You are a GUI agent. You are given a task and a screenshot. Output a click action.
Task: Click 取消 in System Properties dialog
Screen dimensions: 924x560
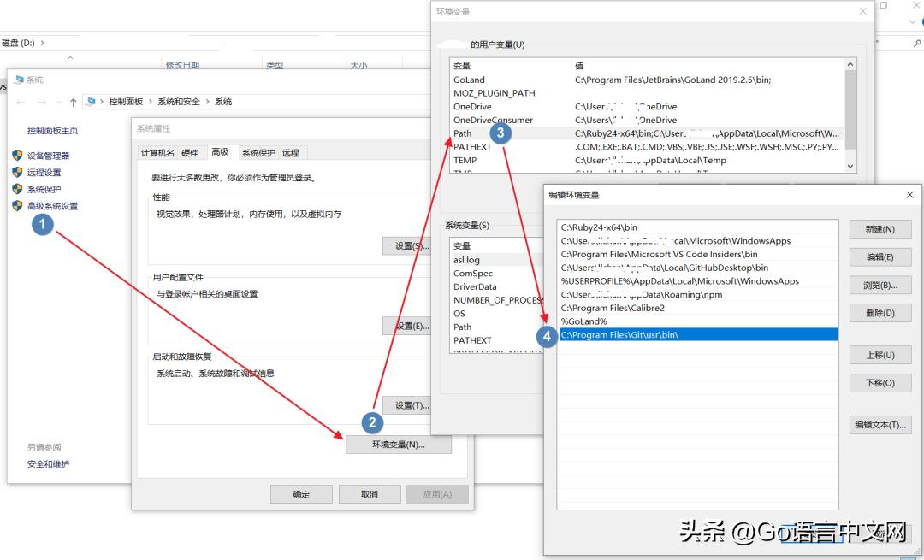(370, 494)
